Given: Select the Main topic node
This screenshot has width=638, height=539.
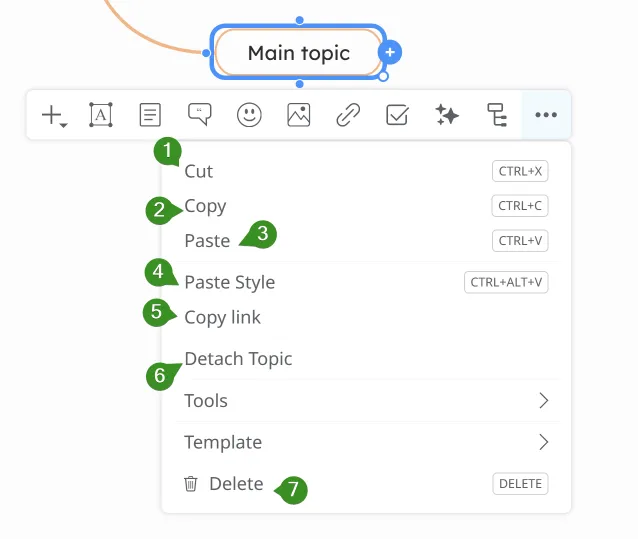Looking at the screenshot, I should (x=298, y=52).
